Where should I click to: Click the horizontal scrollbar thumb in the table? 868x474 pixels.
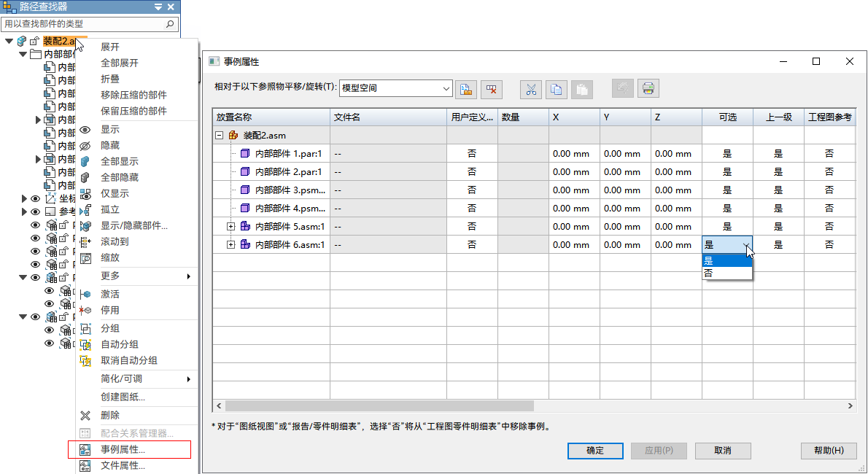point(380,406)
